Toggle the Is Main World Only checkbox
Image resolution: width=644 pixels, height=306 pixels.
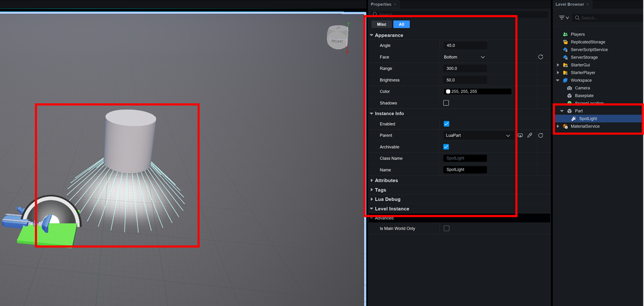tap(446, 229)
